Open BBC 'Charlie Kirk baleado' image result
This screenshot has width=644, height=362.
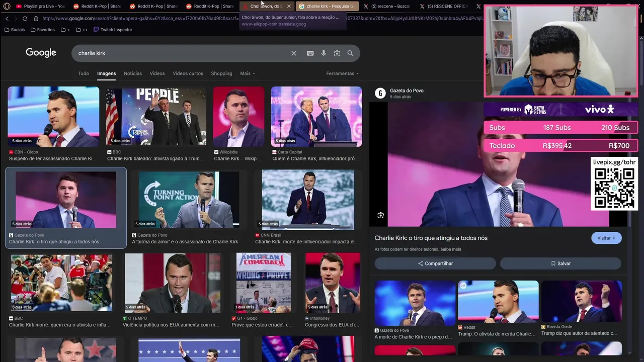tap(156, 117)
